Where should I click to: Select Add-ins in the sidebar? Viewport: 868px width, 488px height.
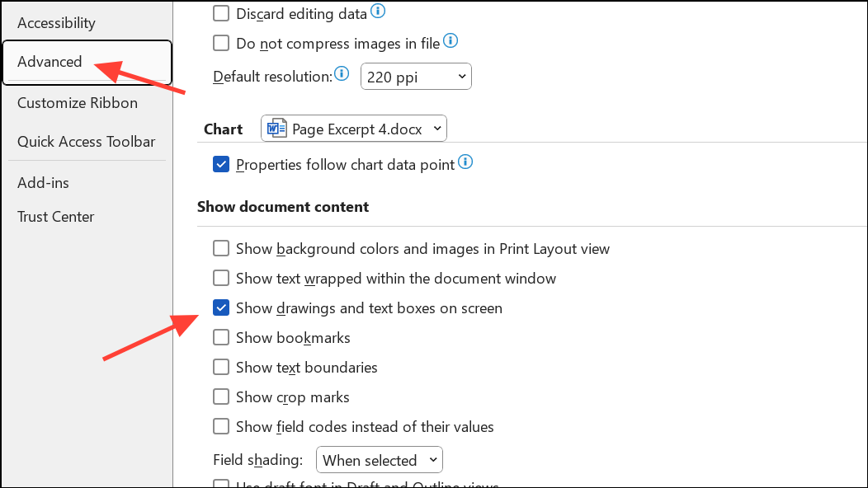[43, 183]
